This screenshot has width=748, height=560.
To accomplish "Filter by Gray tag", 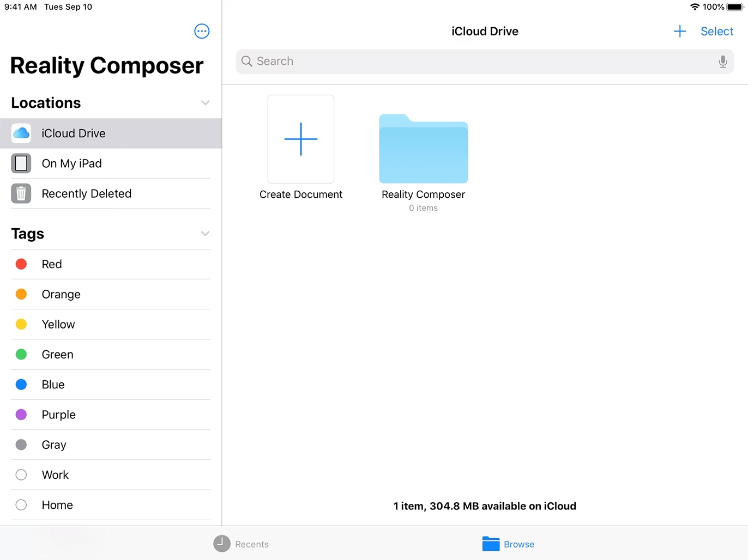I will pos(111,445).
